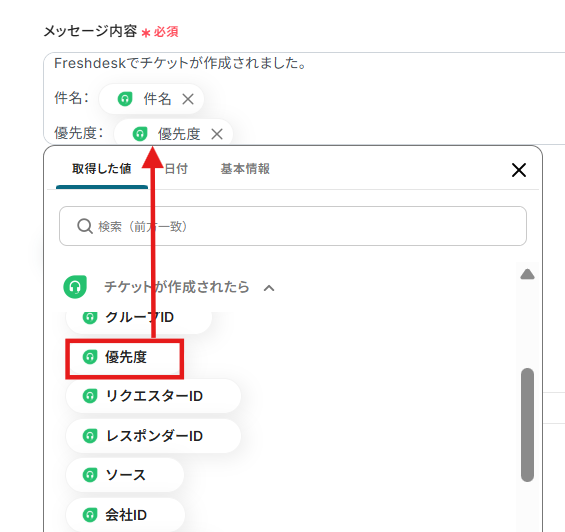565x532 pixels.
Task: Click the scrollbar up arrow
Action: tap(527, 275)
